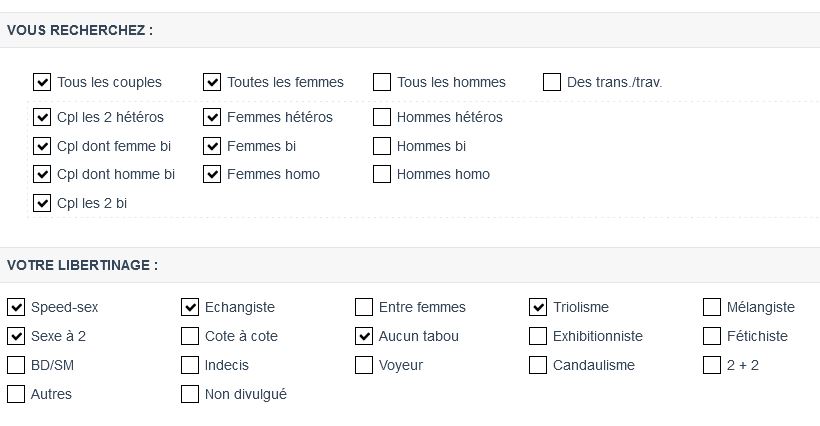Check the 'Indecis' option
This screenshot has height=426, width=820.
pyautogui.click(x=190, y=365)
